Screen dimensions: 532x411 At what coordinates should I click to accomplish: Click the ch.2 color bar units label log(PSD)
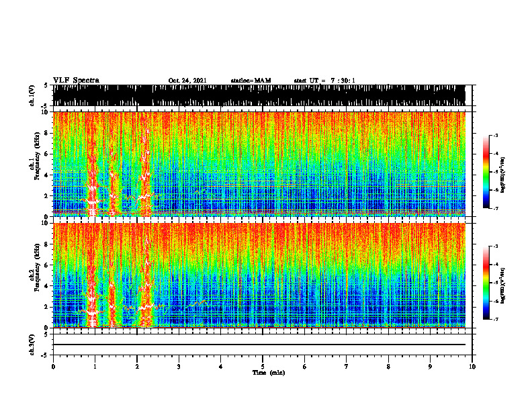[x=503, y=285]
